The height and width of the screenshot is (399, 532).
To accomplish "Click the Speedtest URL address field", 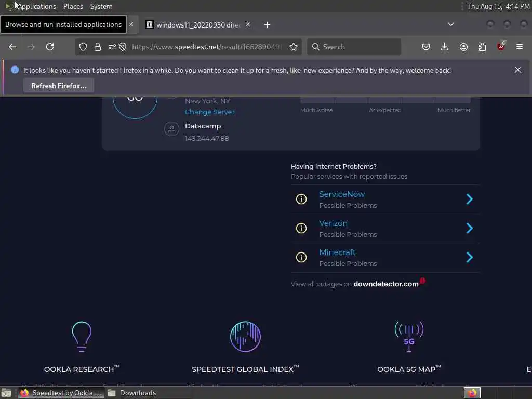I will click(x=207, y=47).
